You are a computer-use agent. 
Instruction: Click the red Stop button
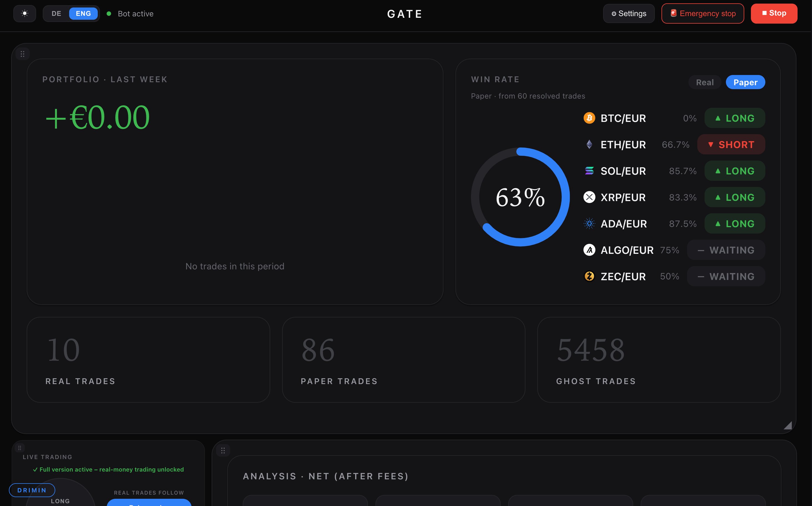(774, 13)
